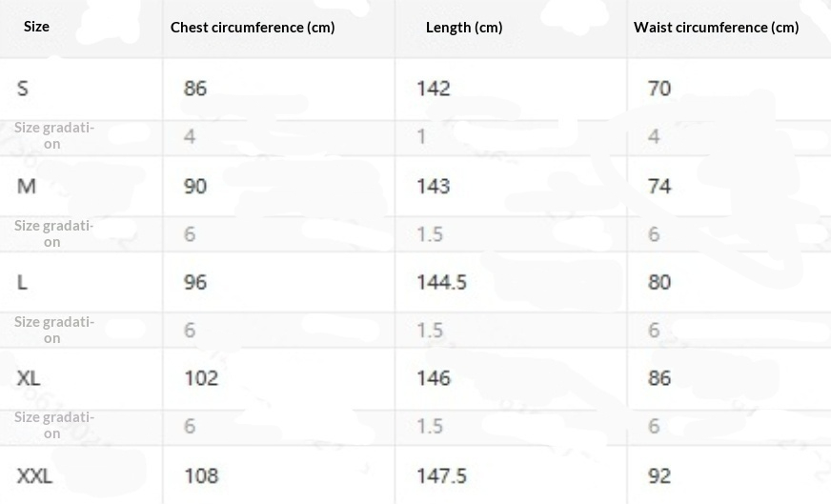This screenshot has height=504, width=831.
Task: Click chest value 102 in the XL row
Action: pos(201,378)
